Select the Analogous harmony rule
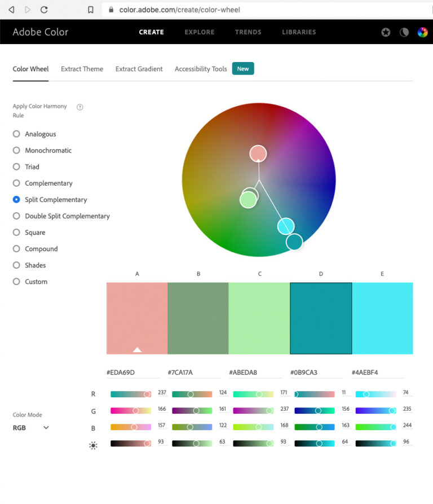The image size is (433, 504). click(34, 134)
